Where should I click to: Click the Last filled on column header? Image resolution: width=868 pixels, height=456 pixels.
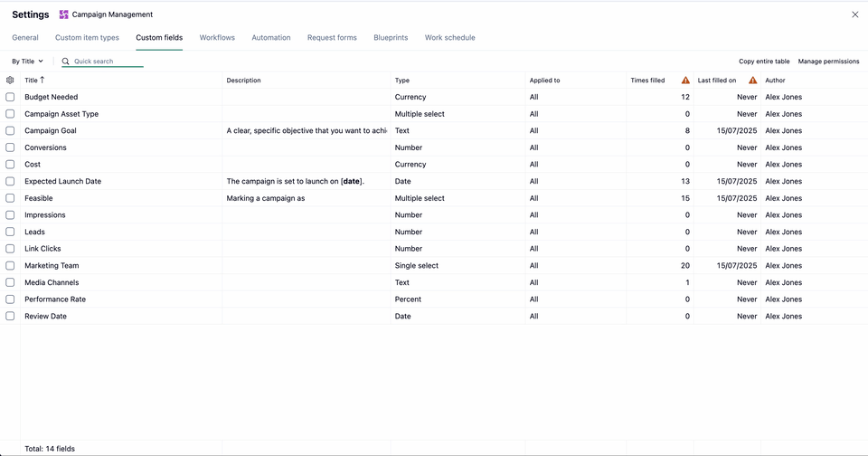717,81
